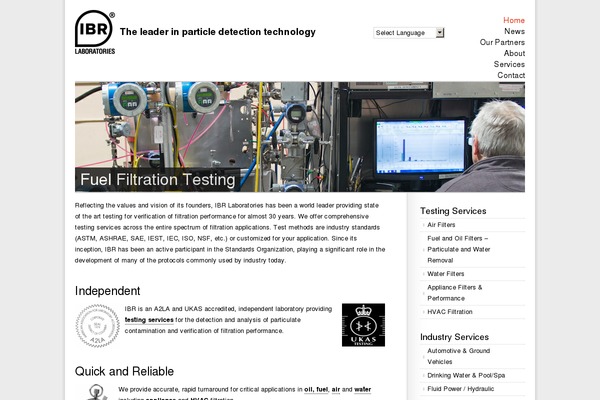
Task: Follow the bold 'testing services' link
Action: tap(149, 320)
